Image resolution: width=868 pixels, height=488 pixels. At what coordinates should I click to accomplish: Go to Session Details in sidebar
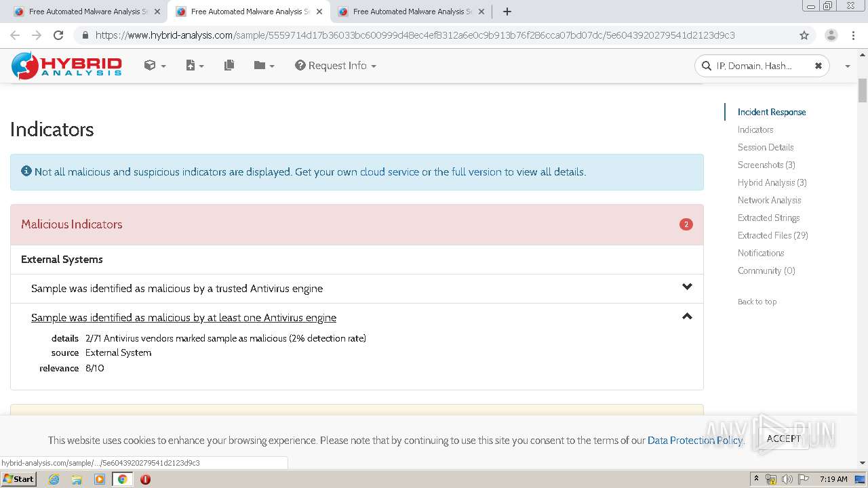766,147
